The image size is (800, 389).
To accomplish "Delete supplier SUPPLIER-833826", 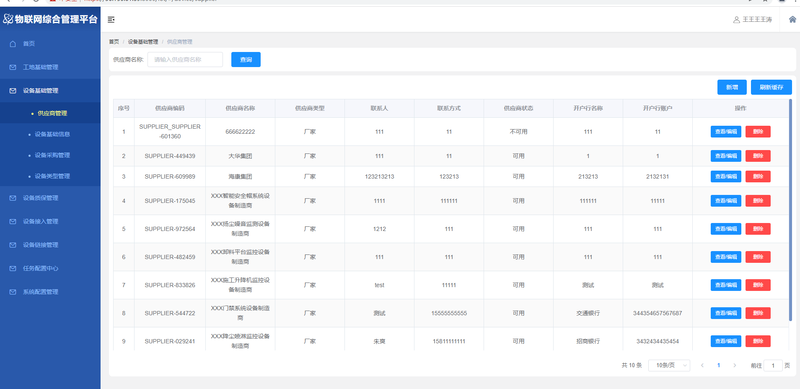I will point(758,285).
